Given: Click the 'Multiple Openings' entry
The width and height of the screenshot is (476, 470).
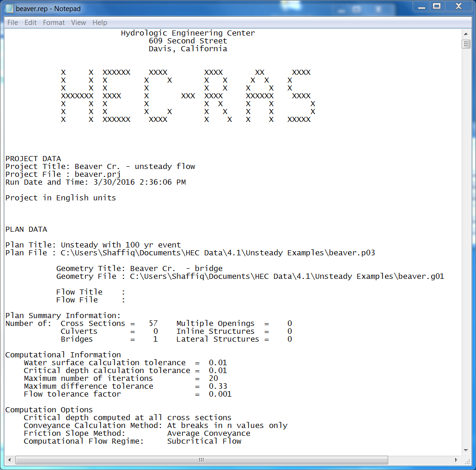Looking at the screenshot, I should (234, 324).
